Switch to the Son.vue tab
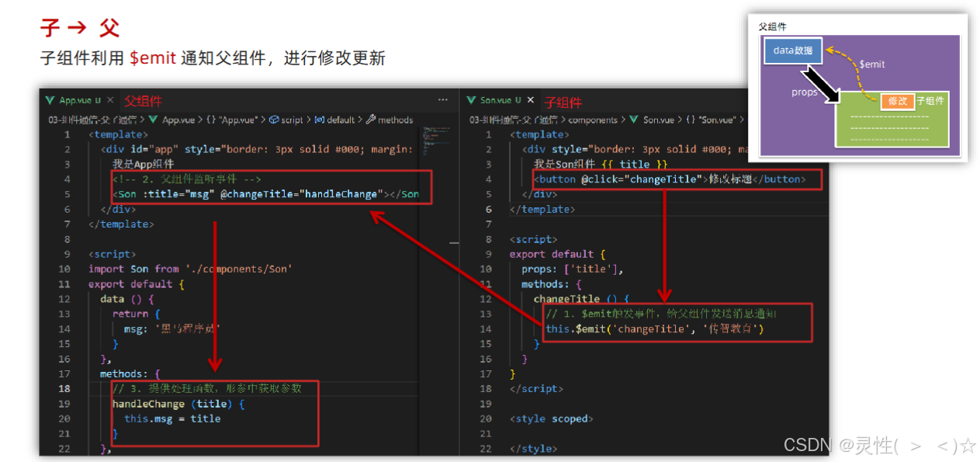 495,102
